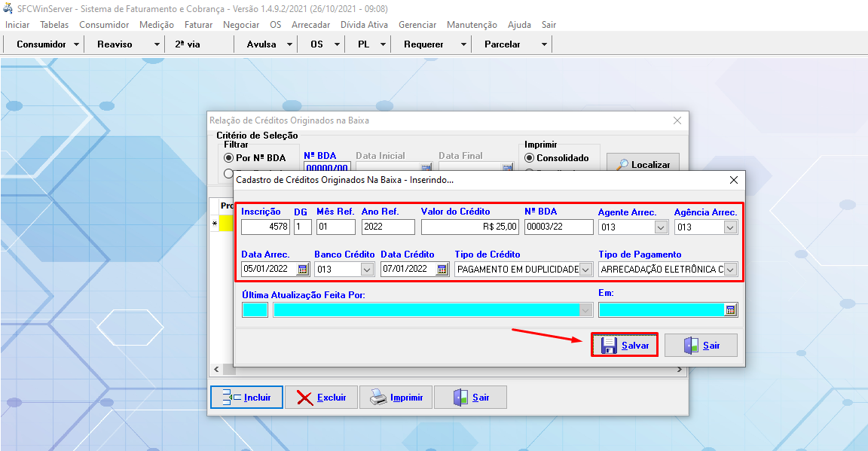Click the Parcelar toolbar button
Screen dimensions: 868x451
pos(503,44)
